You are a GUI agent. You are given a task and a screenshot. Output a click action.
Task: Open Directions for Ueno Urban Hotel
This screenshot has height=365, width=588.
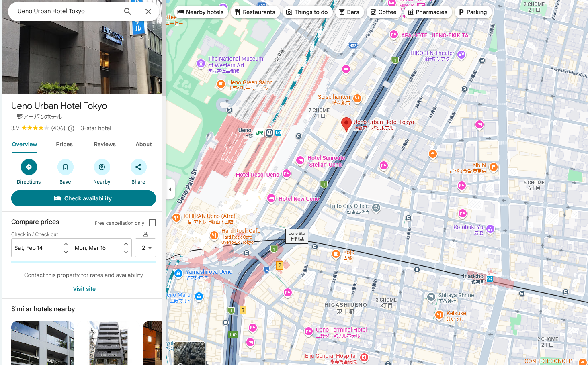coord(29,167)
